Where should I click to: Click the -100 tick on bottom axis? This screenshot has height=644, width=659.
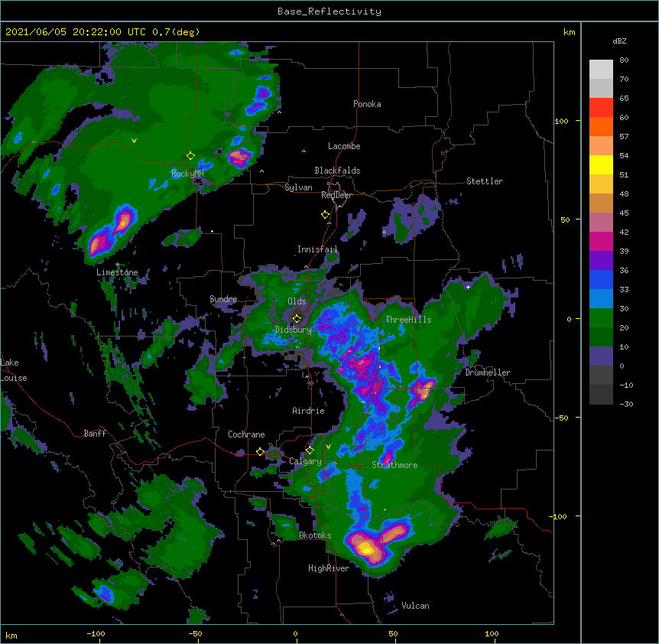(96, 633)
